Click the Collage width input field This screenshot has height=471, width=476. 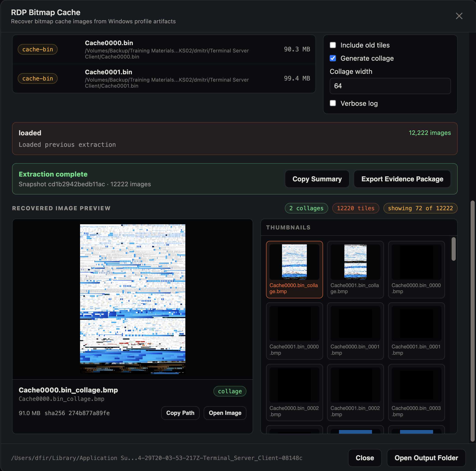coord(390,86)
